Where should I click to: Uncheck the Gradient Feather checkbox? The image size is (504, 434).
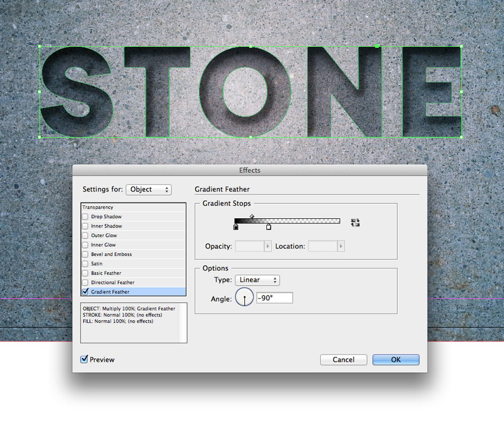(x=84, y=291)
